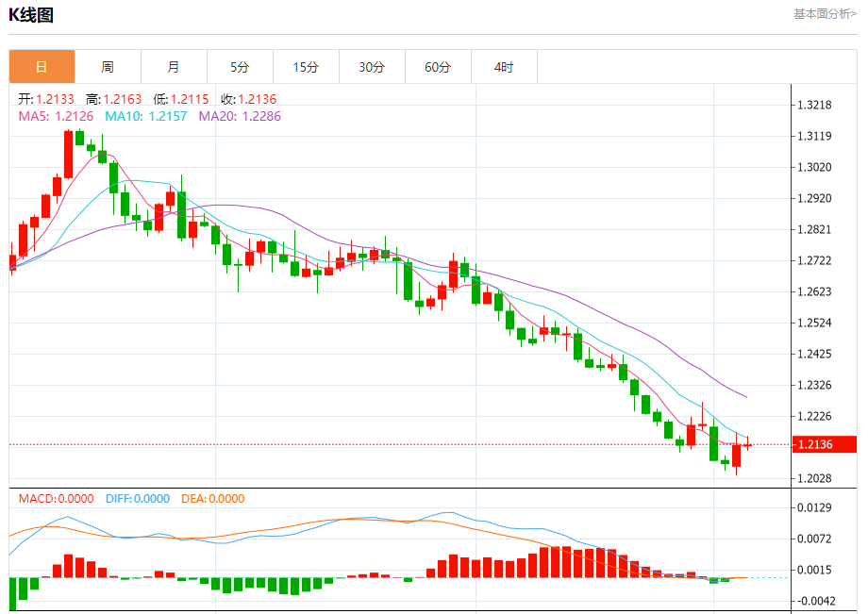Click the 1.2326 price axis label
868x614 pixels.
[813, 385]
